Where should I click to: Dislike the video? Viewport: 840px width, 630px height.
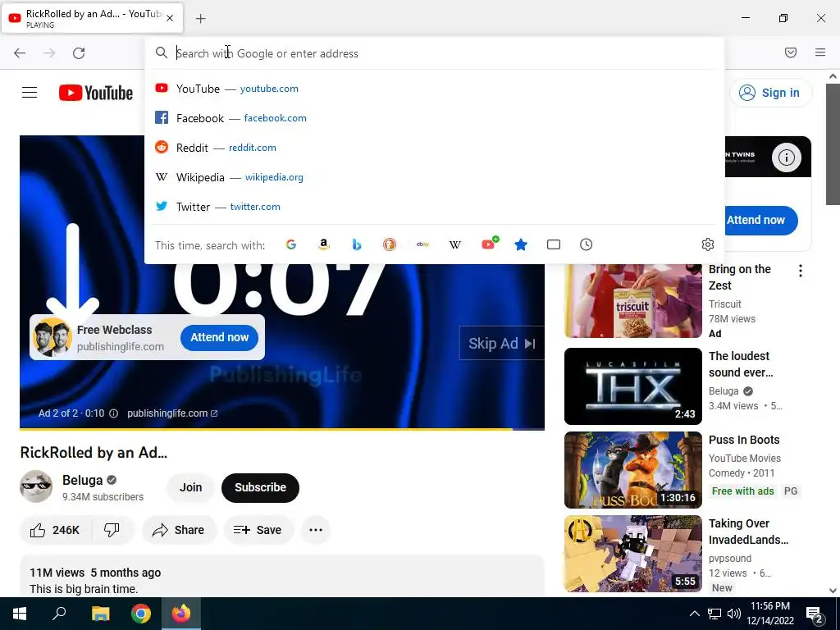click(x=112, y=531)
